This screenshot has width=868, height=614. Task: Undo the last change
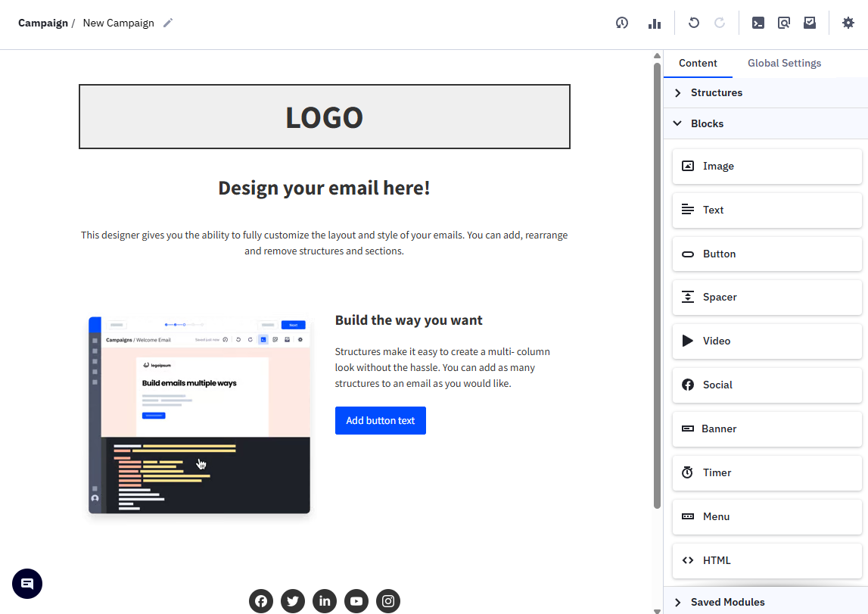693,23
